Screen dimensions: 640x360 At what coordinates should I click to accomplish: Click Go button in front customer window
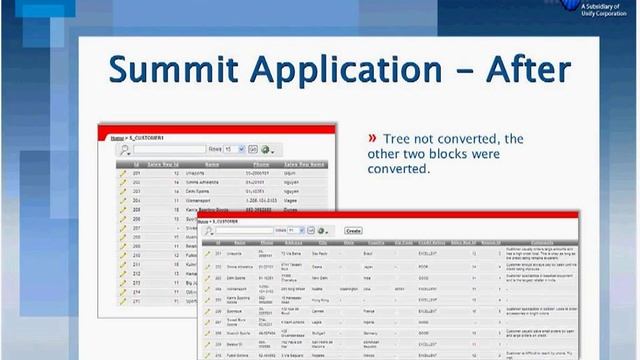click(x=311, y=231)
